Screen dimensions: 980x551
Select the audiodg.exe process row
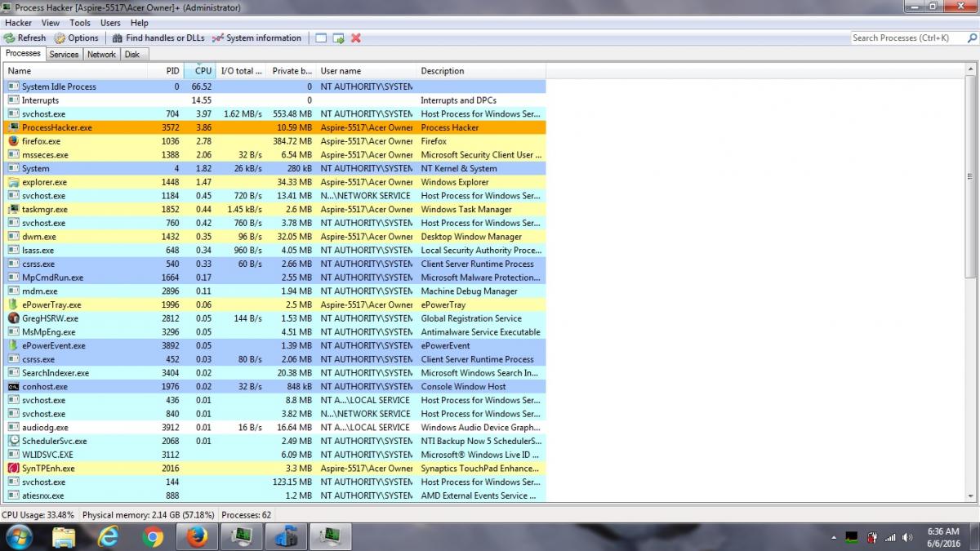point(275,428)
